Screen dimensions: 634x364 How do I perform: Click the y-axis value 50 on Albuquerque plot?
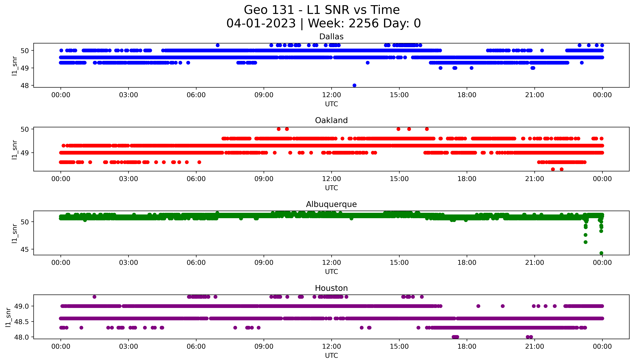pos(25,222)
